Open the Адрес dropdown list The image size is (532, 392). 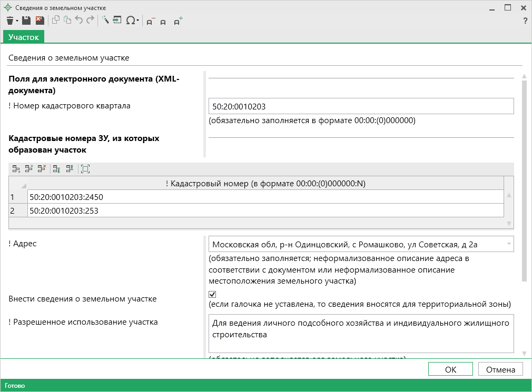tap(508, 244)
